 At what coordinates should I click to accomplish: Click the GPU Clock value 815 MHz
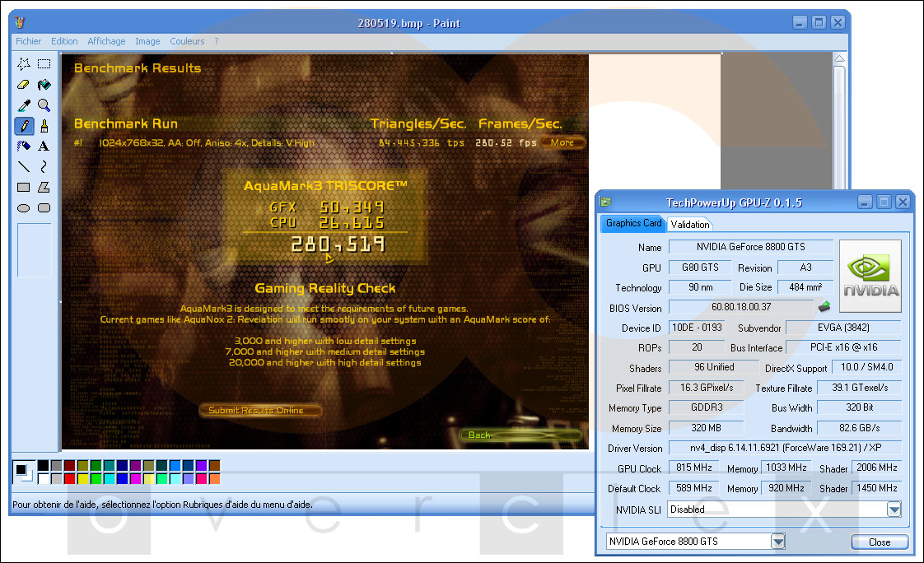694,468
